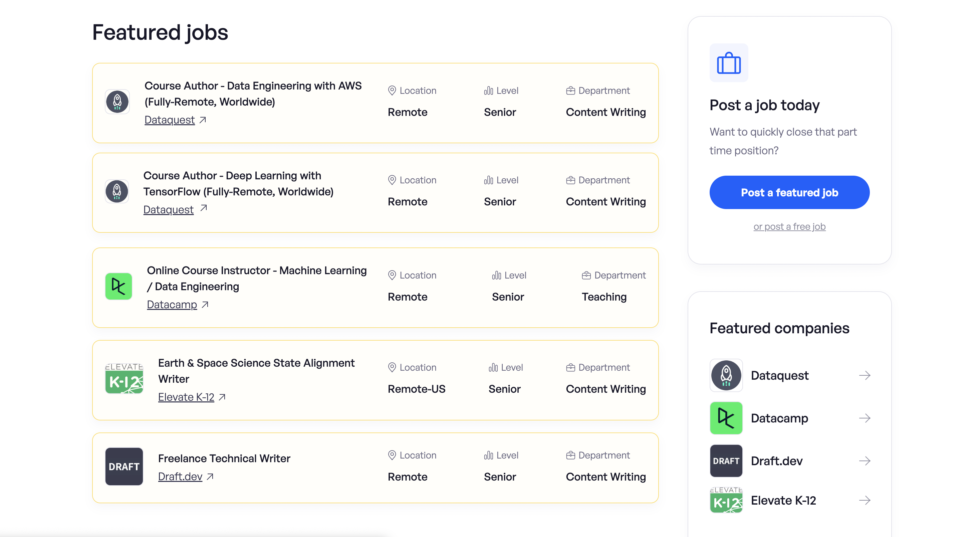
Task: Click the blue briefcase icon
Action: pyautogui.click(x=729, y=63)
